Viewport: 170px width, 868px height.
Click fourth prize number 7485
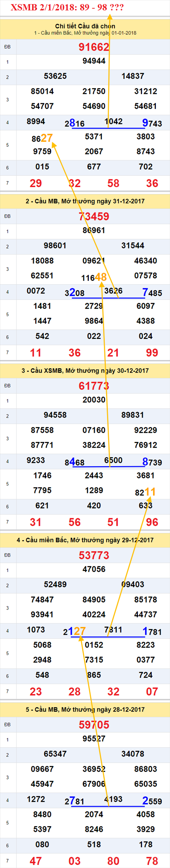click(152, 293)
